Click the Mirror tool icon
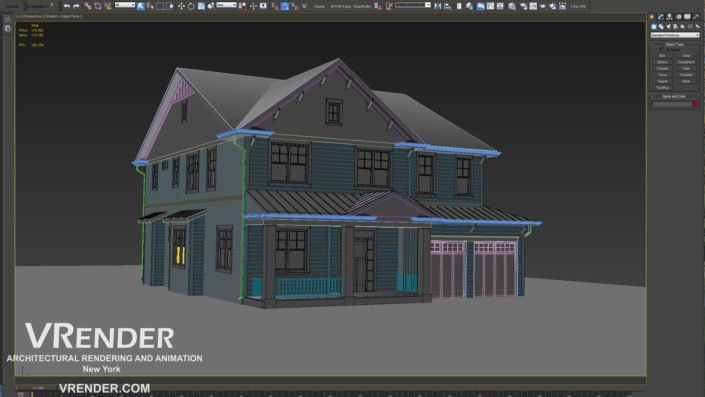 pos(437,6)
